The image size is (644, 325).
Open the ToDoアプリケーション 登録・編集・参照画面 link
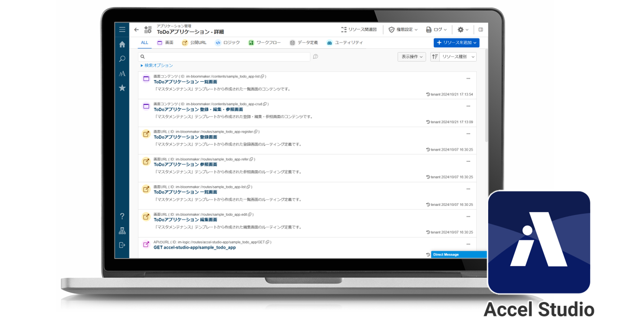click(x=198, y=109)
